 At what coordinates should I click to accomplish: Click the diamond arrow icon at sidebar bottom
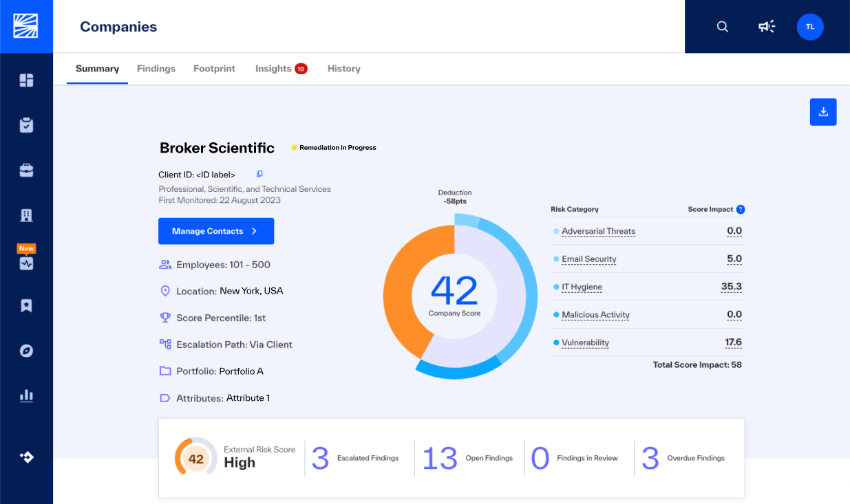pyautogui.click(x=26, y=457)
